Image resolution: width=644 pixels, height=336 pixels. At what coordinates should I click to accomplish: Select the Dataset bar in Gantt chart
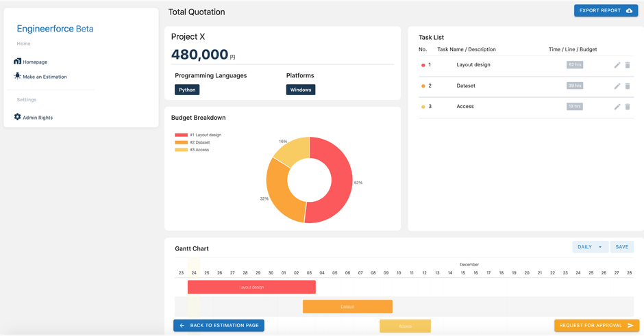point(347,307)
